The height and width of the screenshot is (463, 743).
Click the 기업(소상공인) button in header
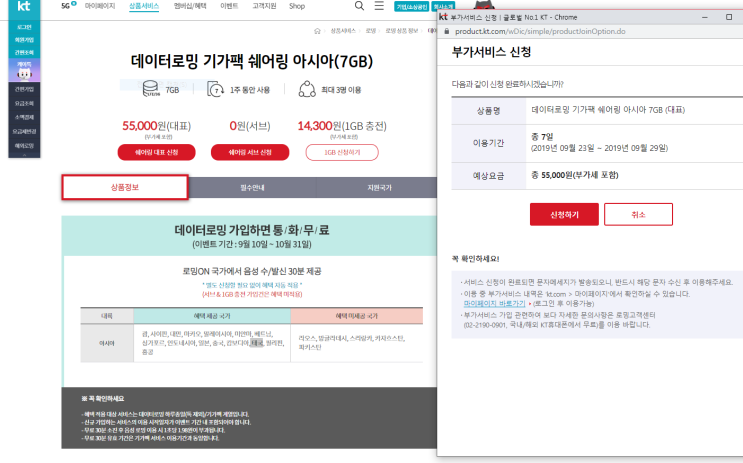[412, 6]
